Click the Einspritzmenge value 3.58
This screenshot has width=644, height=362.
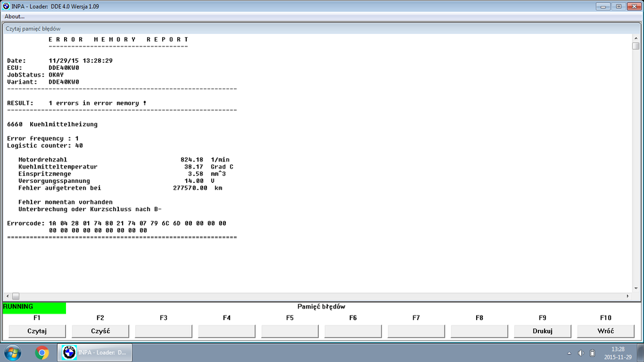(196, 173)
